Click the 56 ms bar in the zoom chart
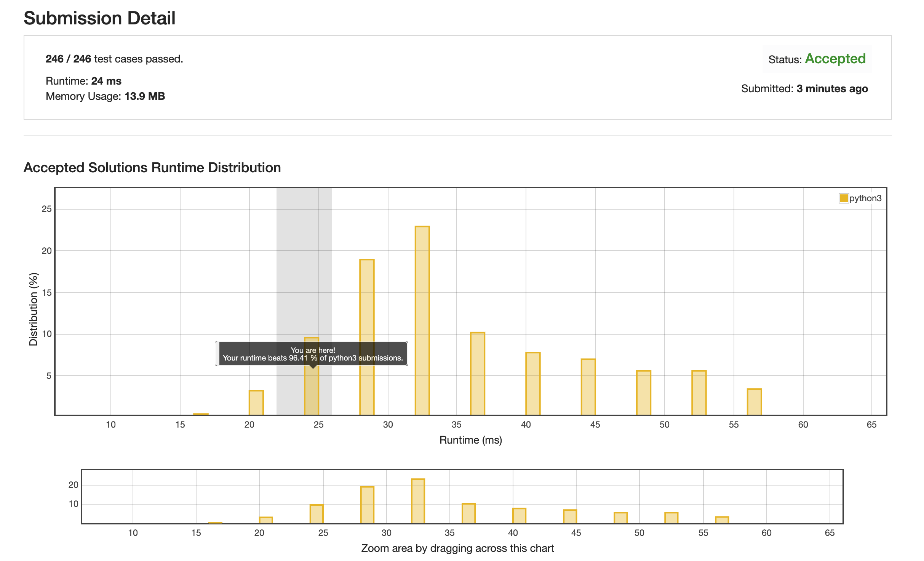Image resolution: width=924 pixels, height=561 pixels. click(722, 520)
